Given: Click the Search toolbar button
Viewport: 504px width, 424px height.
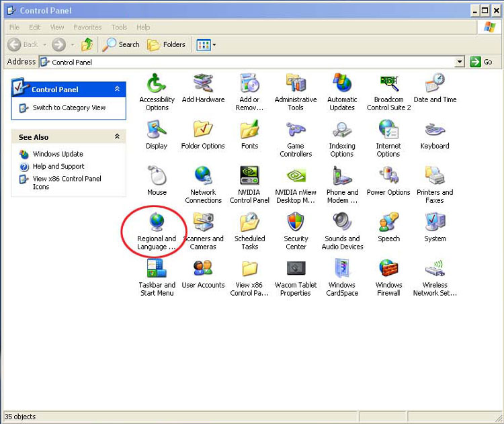Looking at the screenshot, I should [x=121, y=44].
